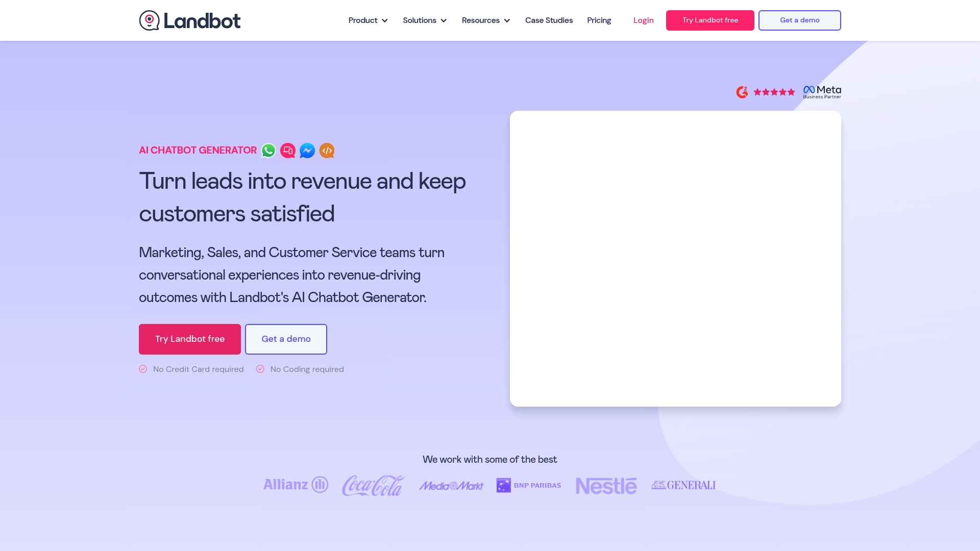Click the Login link
The width and height of the screenshot is (980, 551).
[x=643, y=20]
